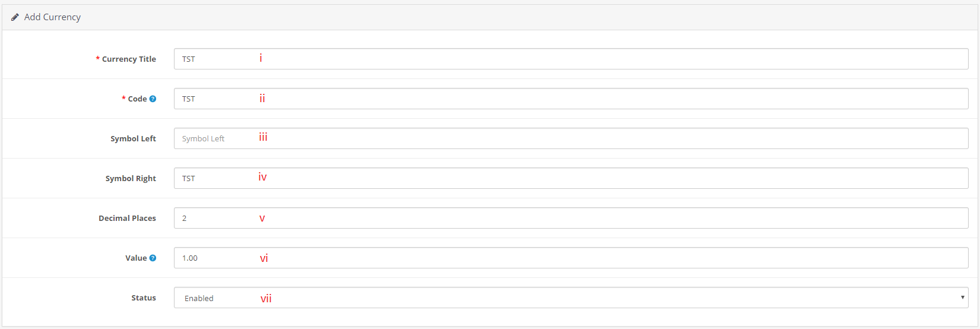Click the help icon next to Value
Screen dimensions: 980x329
pyautogui.click(x=153, y=258)
